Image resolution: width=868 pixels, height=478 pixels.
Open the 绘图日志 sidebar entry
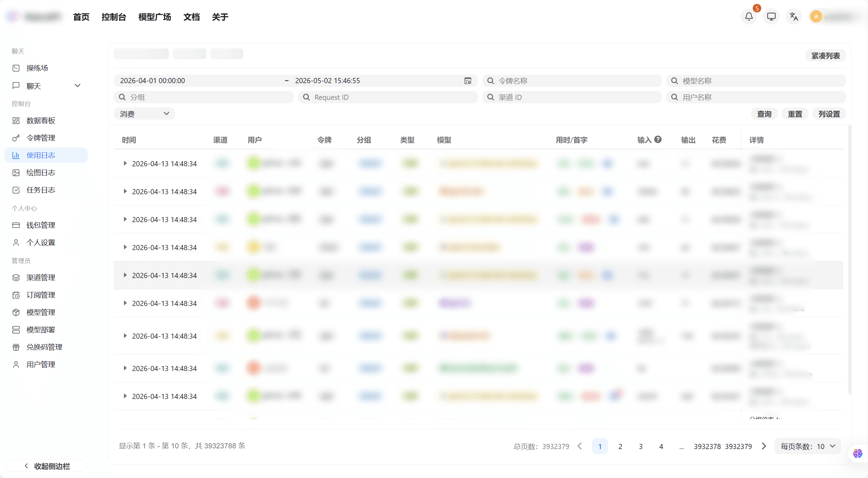pos(41,172)
